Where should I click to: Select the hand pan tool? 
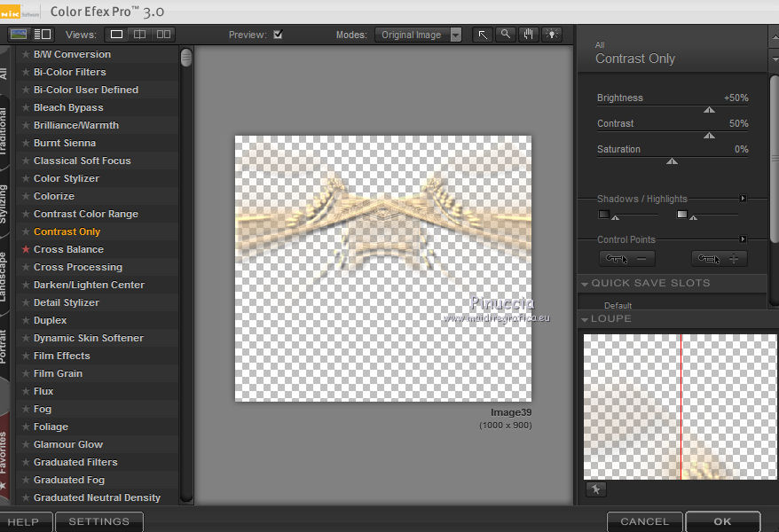[528, 35]
